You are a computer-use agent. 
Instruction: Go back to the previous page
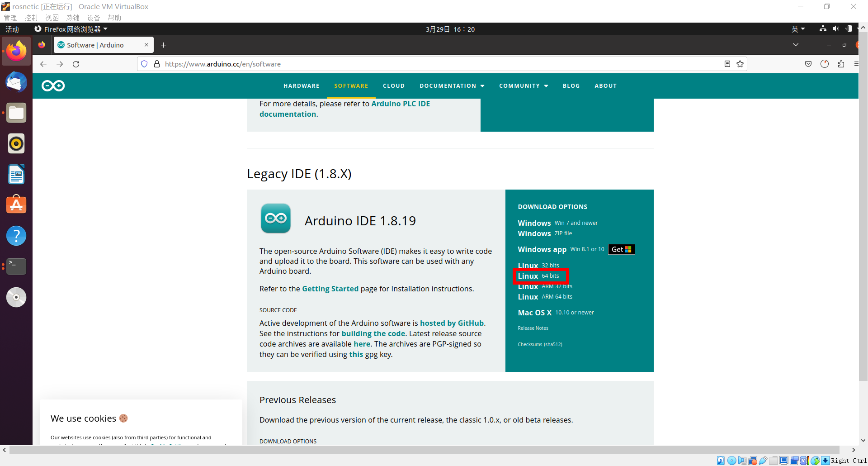(43, 64)
